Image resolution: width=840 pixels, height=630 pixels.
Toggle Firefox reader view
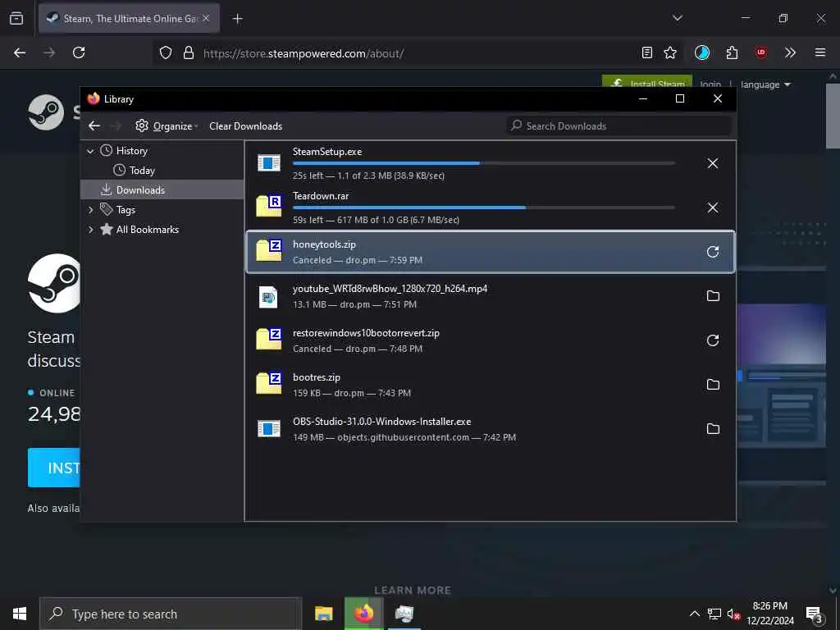point(647,52)
